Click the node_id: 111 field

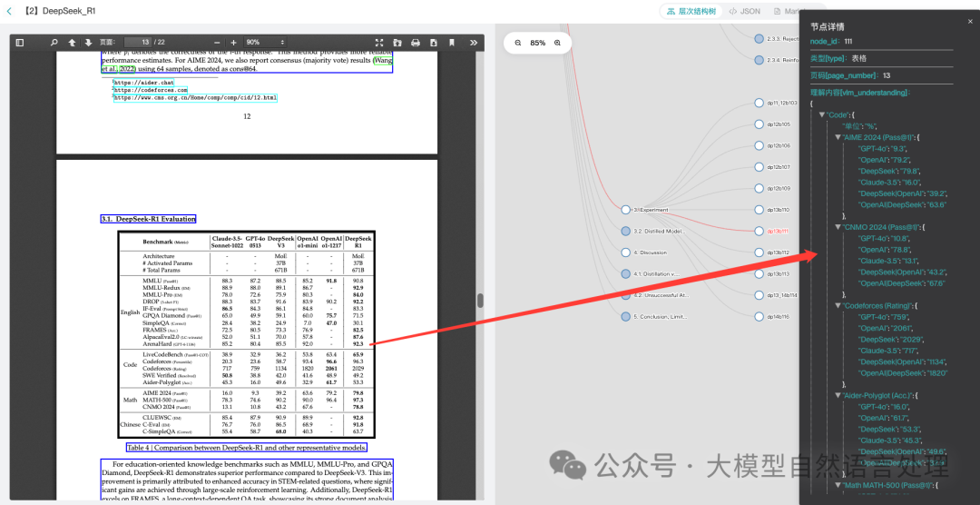click(831, 41)
